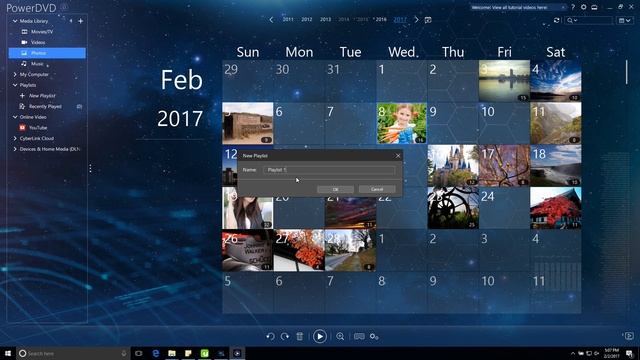Expand the My Computer node

click(15, 74)
